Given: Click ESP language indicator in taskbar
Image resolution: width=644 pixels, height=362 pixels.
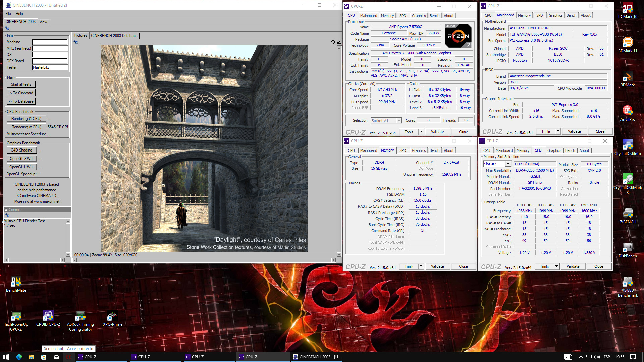Looking at the screenshot, I should [x=607, y=357].
